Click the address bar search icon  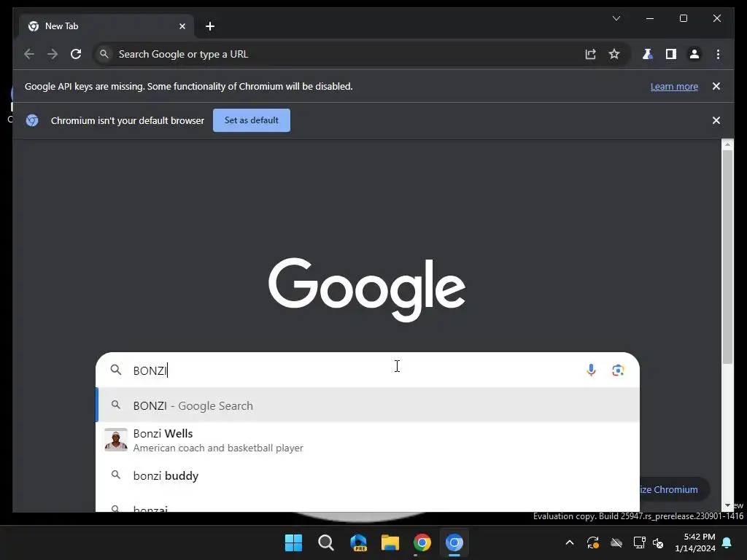[104, 54]
